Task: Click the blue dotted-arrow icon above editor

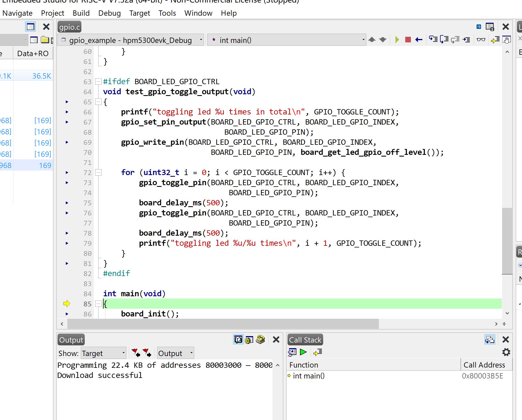Action: pyautogui.click(x=479, y=27)
